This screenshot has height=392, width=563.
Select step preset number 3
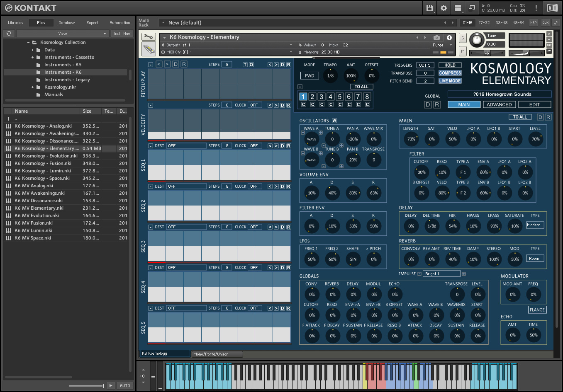(322, 97)
